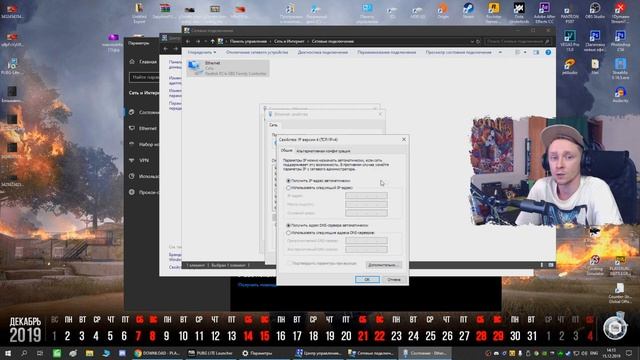Switch to Network Connections (Сетевые подключения) taskbar button
The image size is (640, 360).
[x=371, y=353]
